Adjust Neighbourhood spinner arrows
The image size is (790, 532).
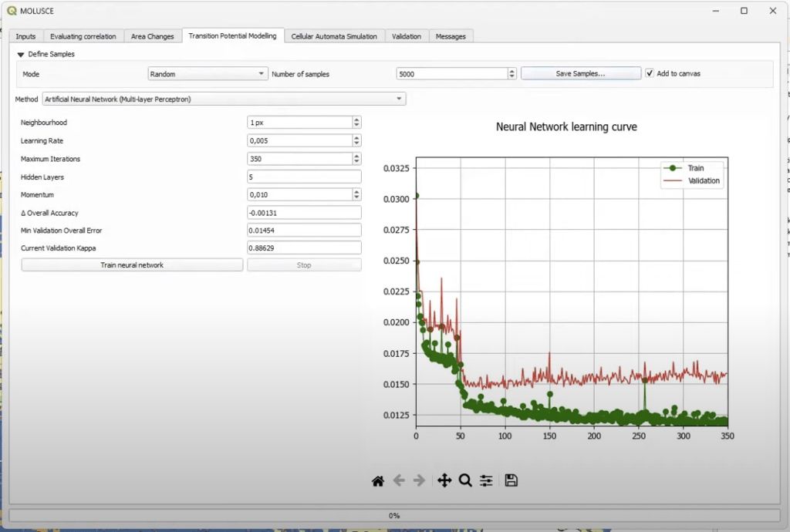point(356,123)
